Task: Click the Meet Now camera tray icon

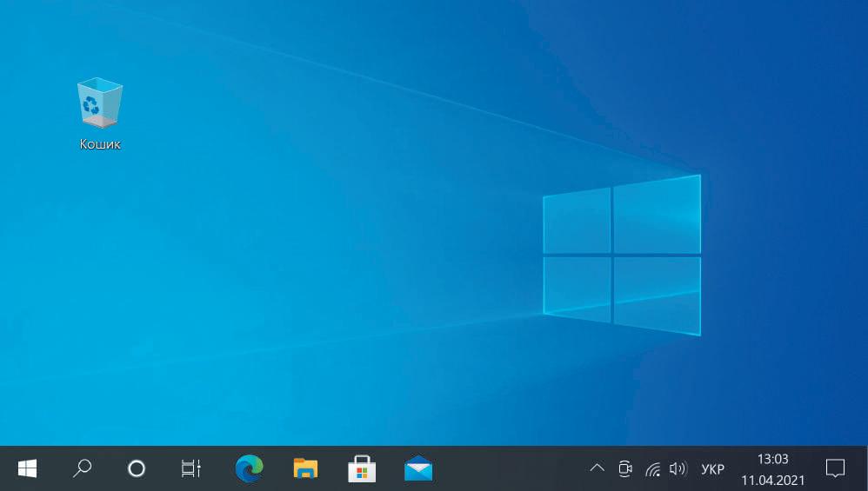Action: pyautogui.click(x=625, y=469)
